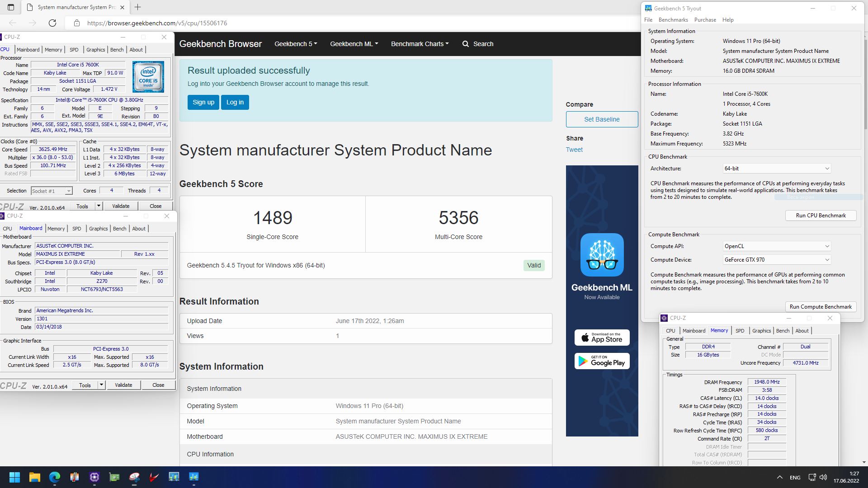Open the Geekbench 5 navbar dropdown
This screenshot has width=868, height=488.
pyautogui.click(x=296, y=44)
